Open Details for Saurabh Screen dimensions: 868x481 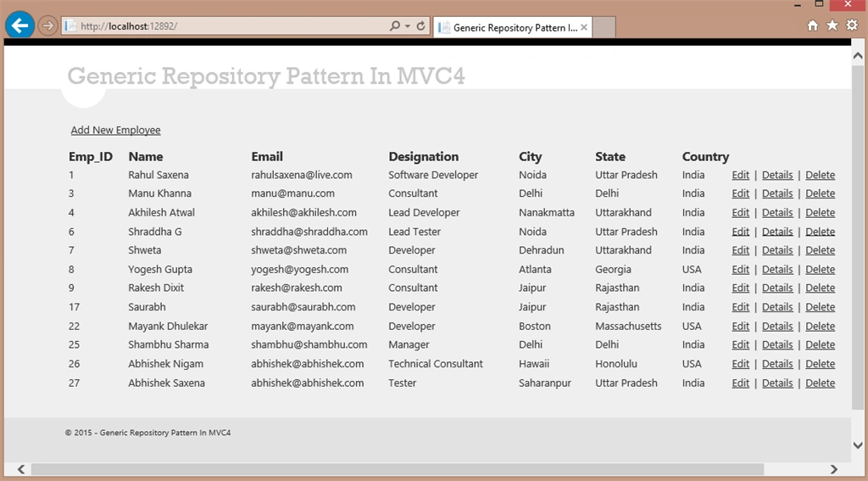click(777, 308)
